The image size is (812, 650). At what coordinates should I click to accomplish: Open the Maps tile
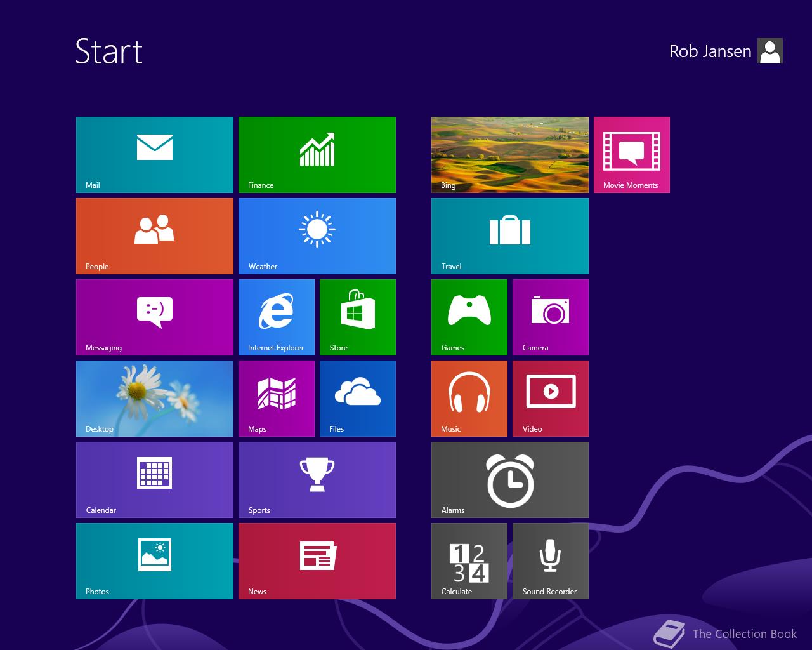click(277, 399)
